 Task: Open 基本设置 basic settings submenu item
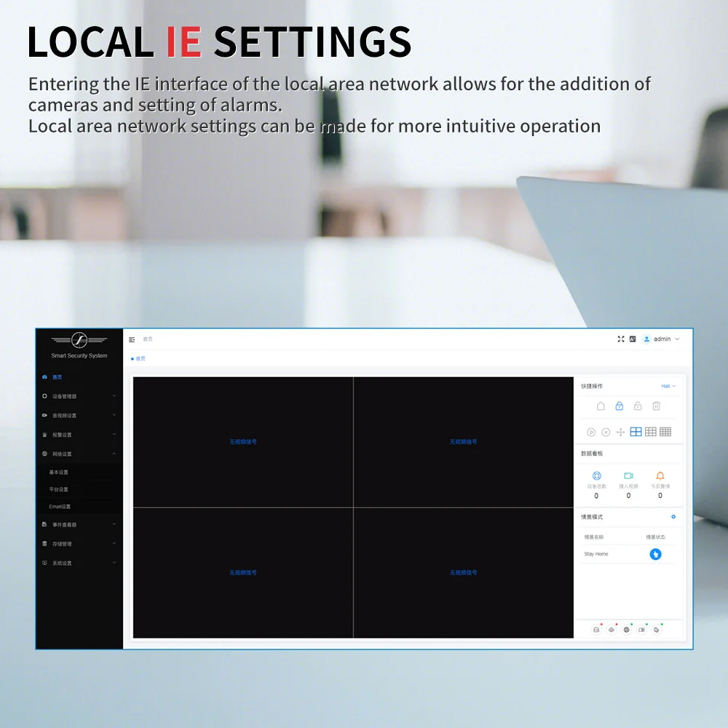point(79,472)
